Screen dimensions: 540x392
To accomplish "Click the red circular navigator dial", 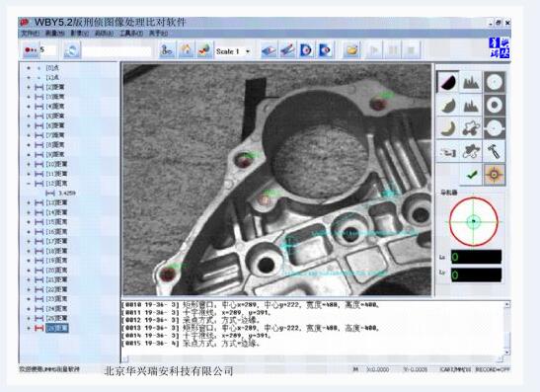I will (x=474, y=221).
